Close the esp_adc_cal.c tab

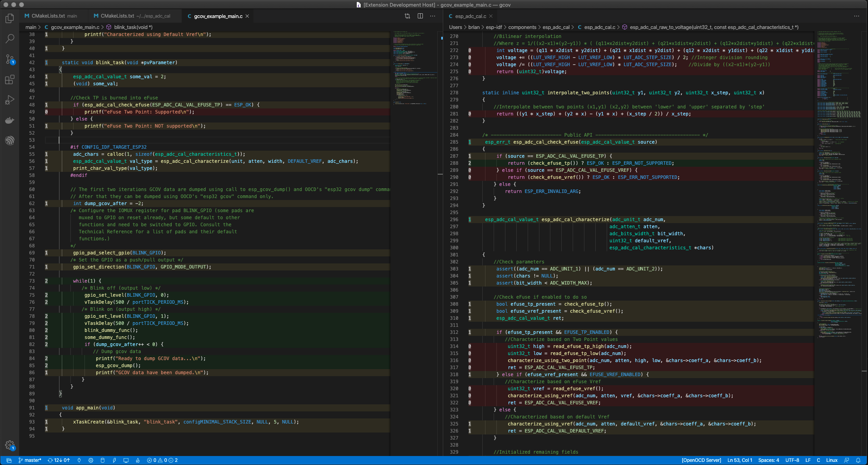(x=491, y=16)
